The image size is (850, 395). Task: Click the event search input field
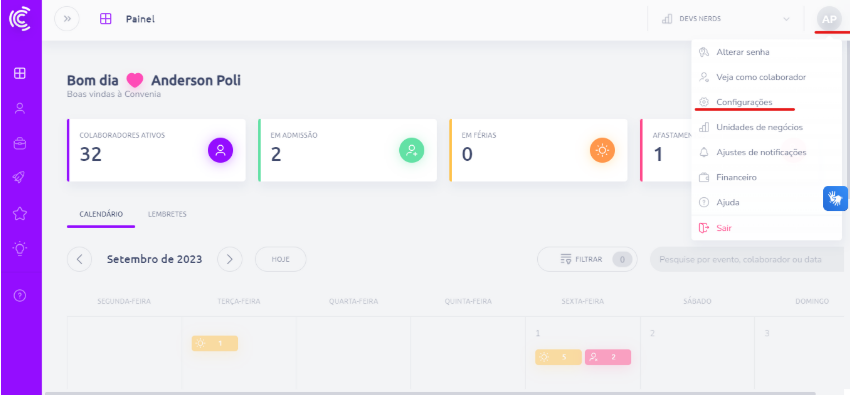point(750,260)
